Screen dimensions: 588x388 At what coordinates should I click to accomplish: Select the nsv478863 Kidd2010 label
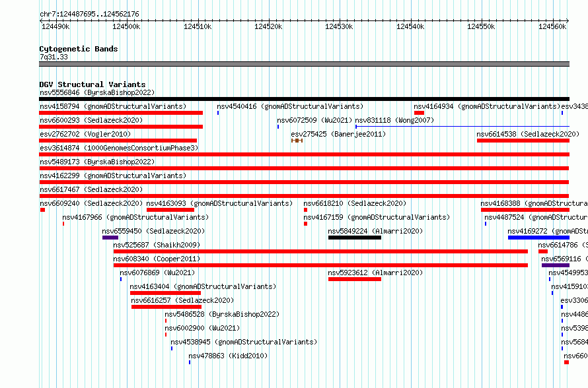point(228,356)
